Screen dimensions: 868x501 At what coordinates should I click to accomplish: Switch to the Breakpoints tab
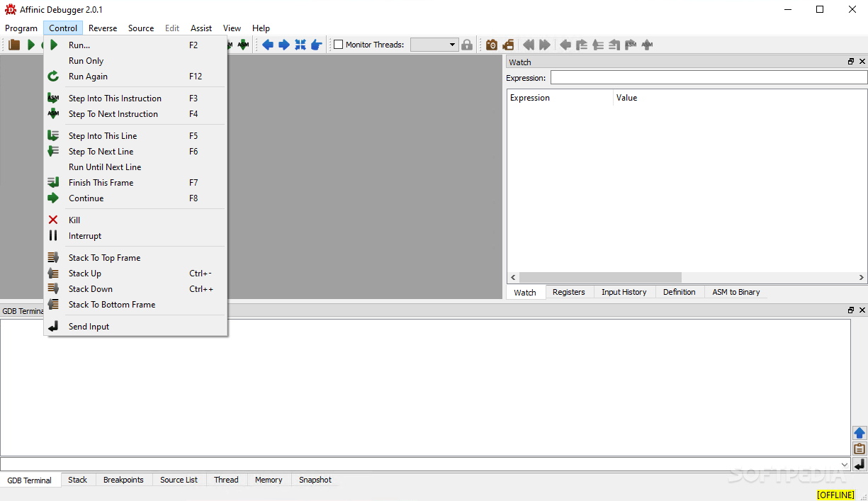[x=123, y=480]
